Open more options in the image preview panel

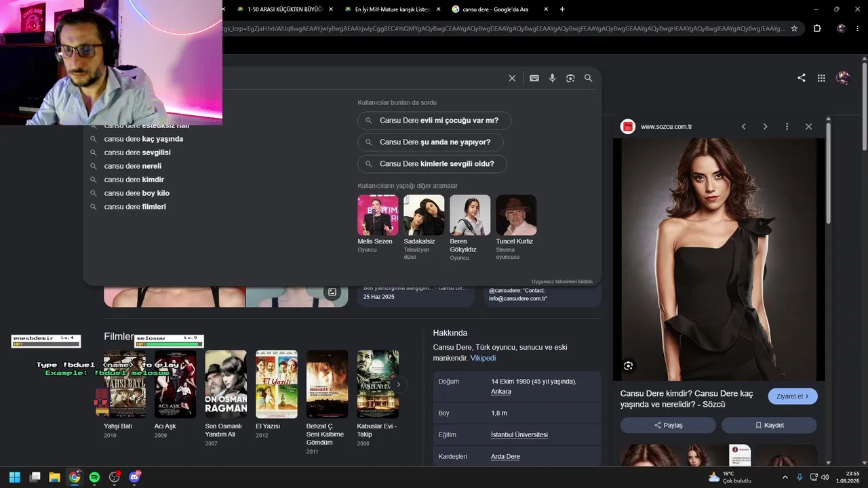click(x=787, y=127)
